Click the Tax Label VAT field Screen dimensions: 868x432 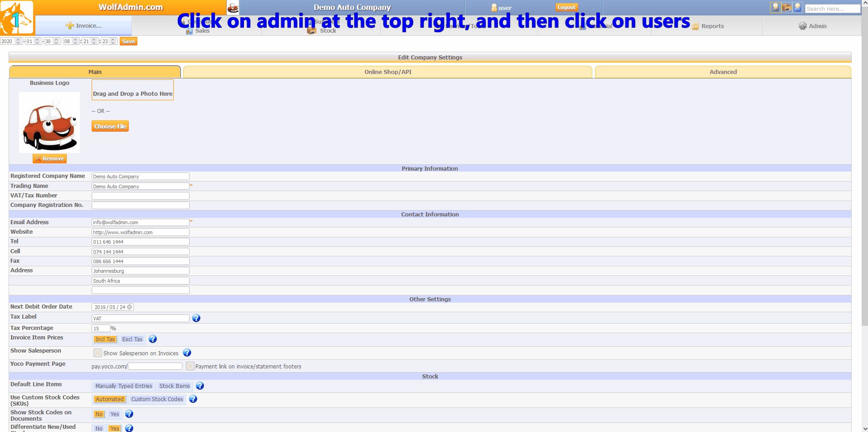pyautogui.click(x=141, y=319)
